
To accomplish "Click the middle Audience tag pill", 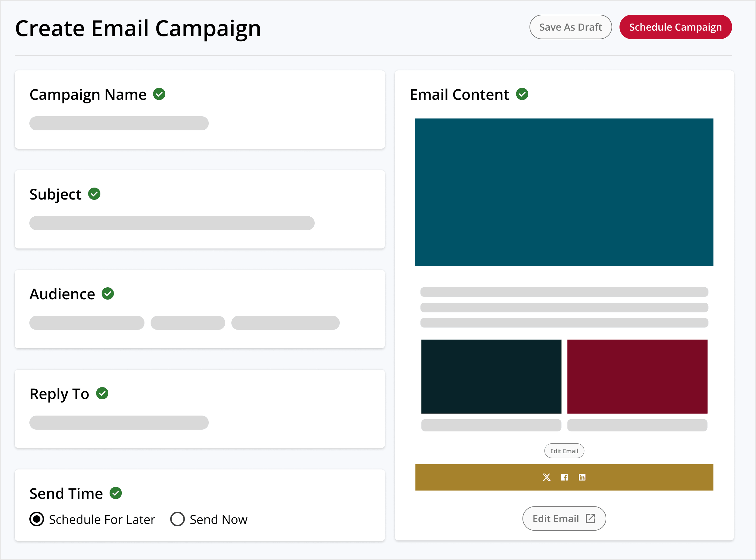I will click(188, 323).
